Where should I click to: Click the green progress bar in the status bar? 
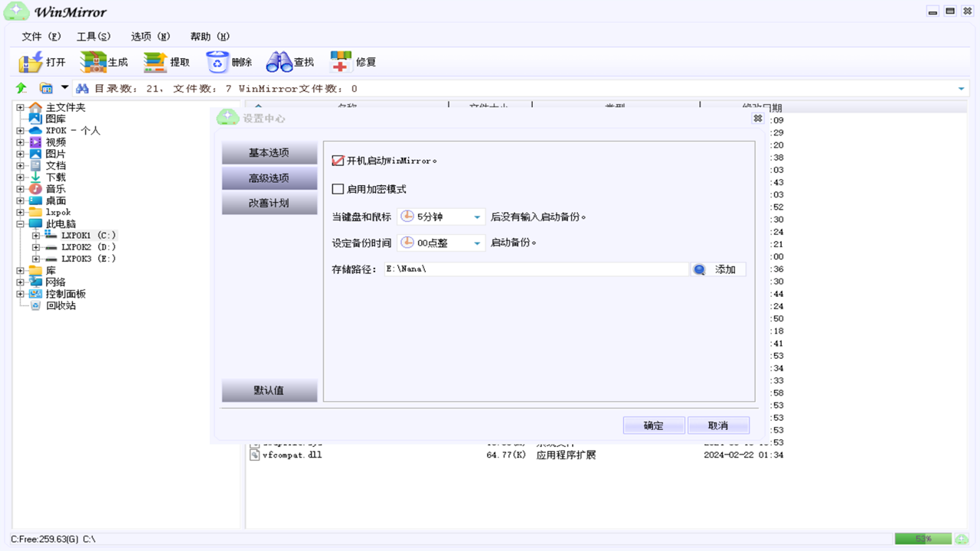click(x=922, y=539)
